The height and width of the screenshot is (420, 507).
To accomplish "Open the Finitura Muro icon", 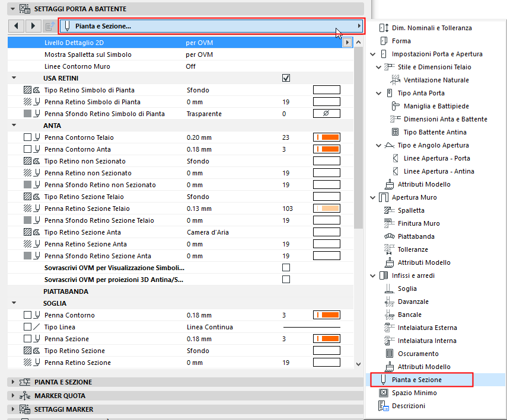I will [390, 223].
